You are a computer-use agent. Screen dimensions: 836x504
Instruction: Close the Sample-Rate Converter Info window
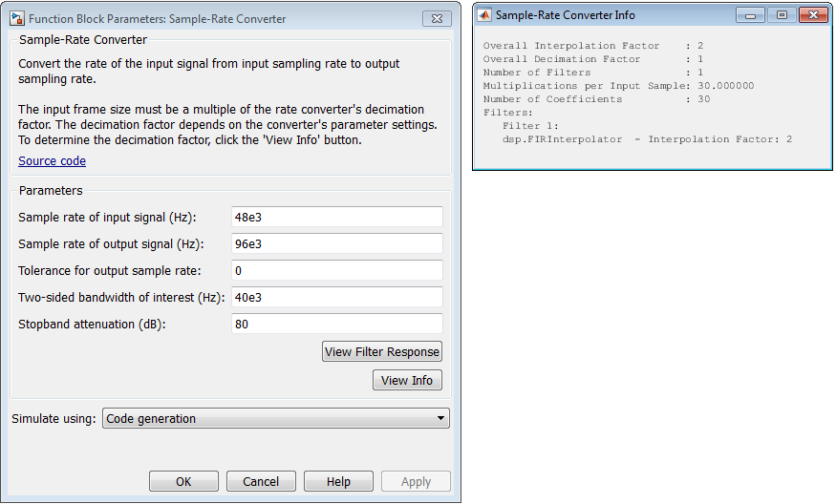pyautogui.click(x=813, y=15)
